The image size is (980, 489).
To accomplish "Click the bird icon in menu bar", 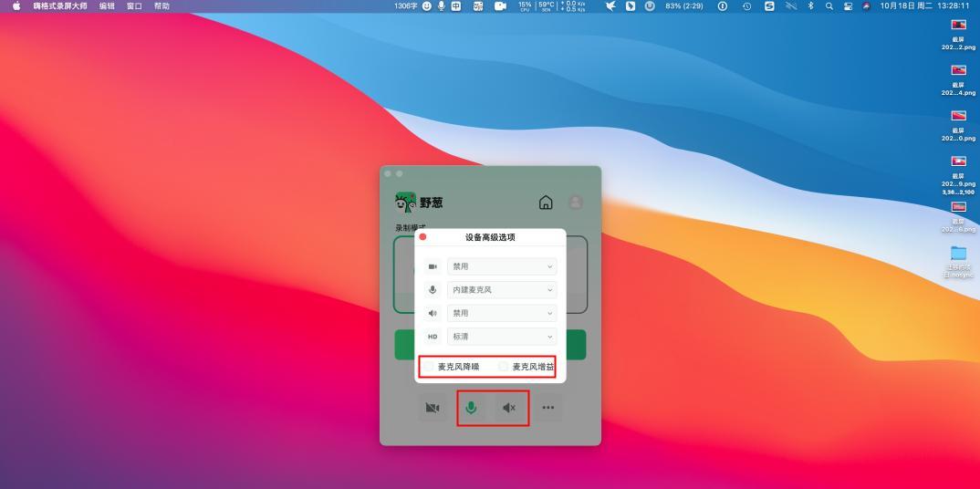I will pyautogui.click(x=610, y=5).
